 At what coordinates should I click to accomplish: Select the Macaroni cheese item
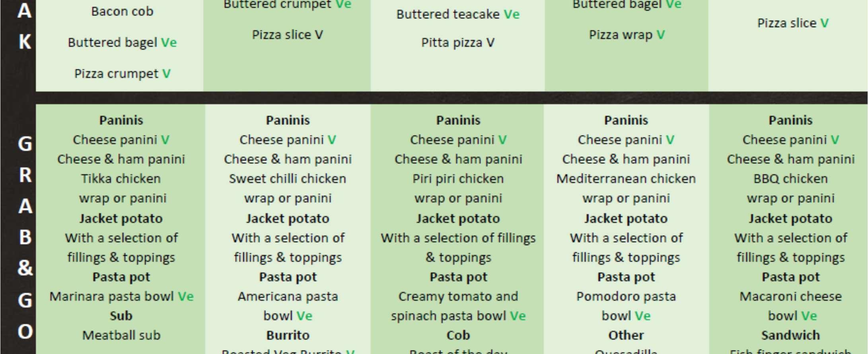(x=790, y=296)
